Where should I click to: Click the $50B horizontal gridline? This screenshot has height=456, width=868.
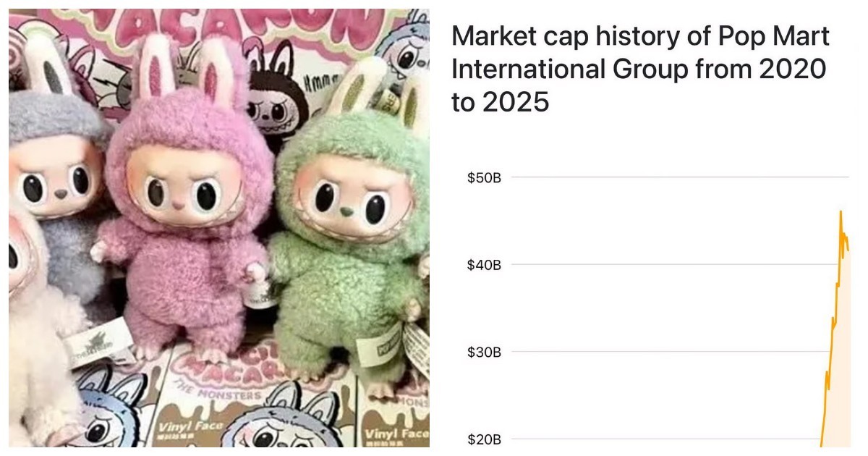click(x=673, y=177)
